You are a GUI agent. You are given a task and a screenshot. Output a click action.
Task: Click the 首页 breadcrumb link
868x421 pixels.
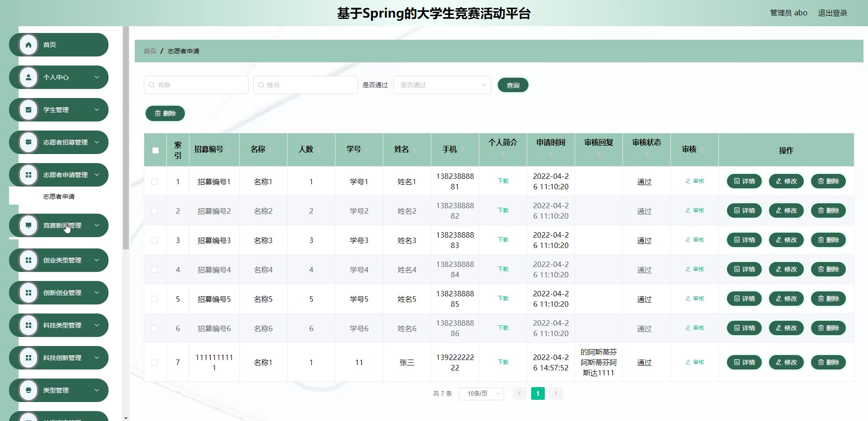pos(150,51)
